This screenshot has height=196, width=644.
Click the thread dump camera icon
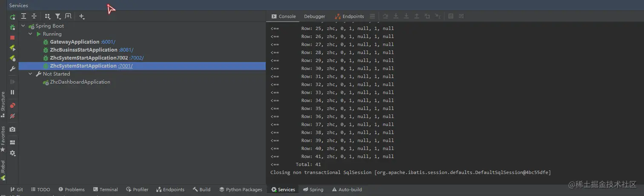coord(12,129)
